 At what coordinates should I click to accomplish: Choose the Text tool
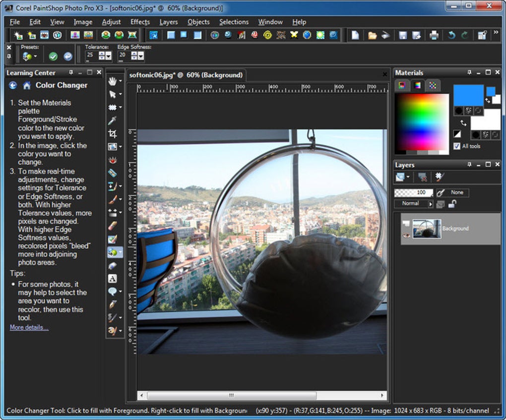(x=113, y=279)
